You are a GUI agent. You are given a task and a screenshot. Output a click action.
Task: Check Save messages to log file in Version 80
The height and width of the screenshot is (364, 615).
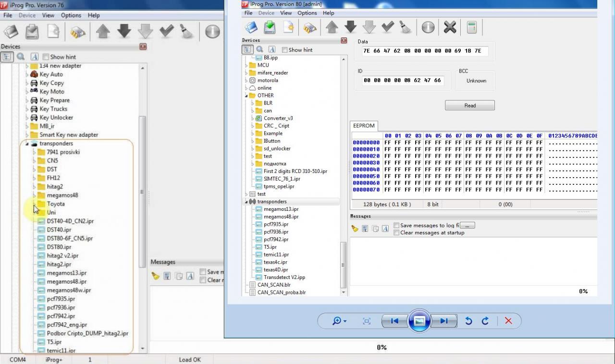coord(396,225)
